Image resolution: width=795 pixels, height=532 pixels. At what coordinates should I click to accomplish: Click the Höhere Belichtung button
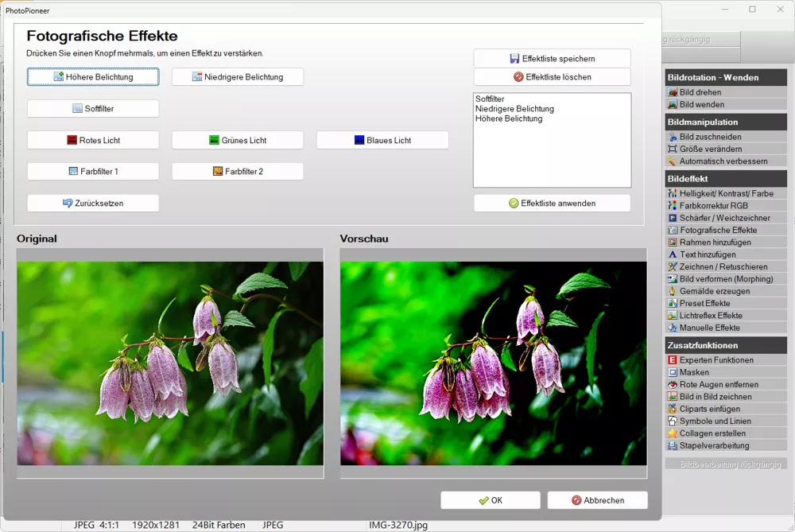click(93, 77)
